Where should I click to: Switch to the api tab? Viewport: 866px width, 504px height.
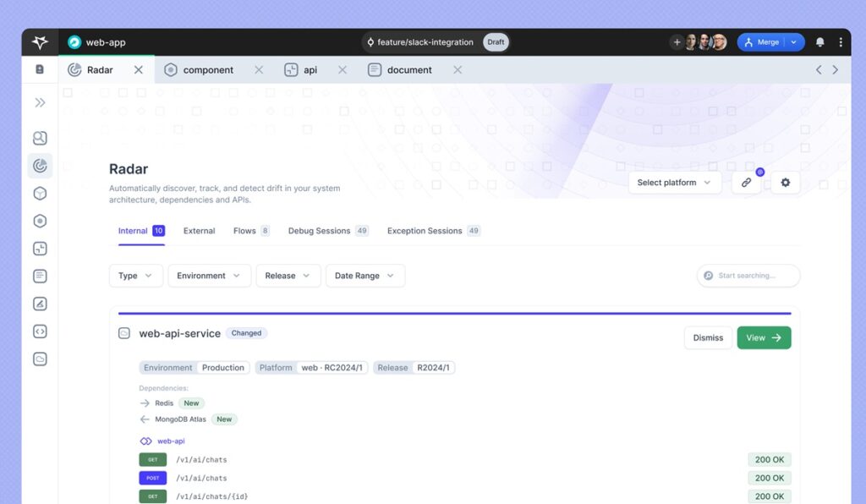click(301, 69)
